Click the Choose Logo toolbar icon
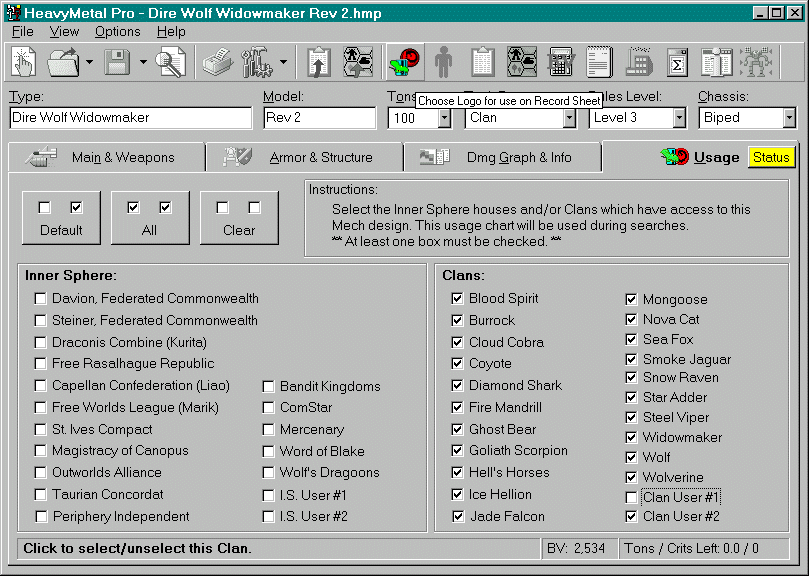This screenshot has width=809, height=576. 405,62
